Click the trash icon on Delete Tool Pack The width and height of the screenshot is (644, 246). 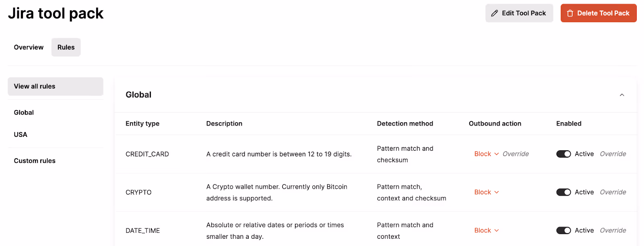pos(570,13)
